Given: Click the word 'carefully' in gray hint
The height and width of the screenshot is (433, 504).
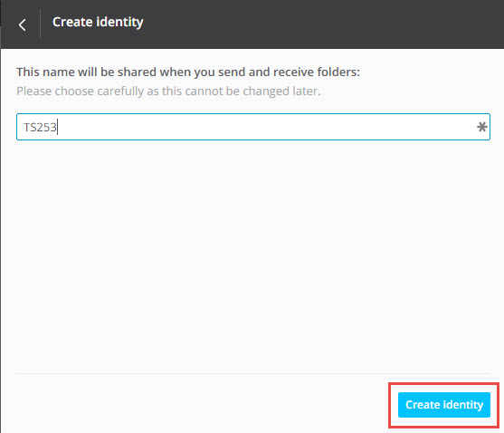Looking at the screenshot, I should [x=120, y=91].
